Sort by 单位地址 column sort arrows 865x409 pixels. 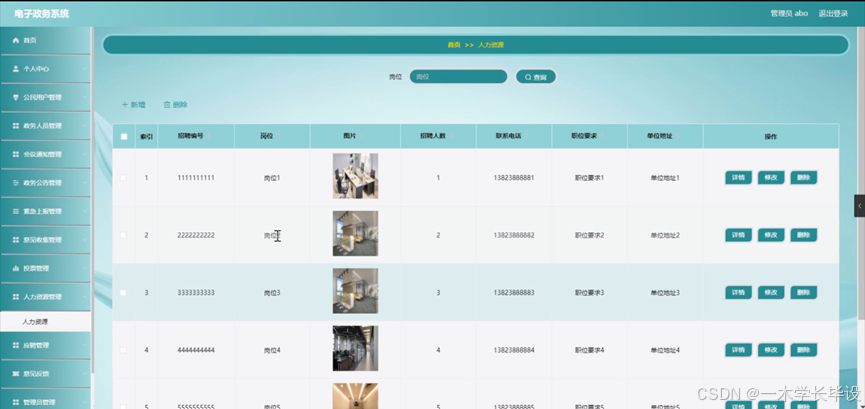[x=678, y=136]
